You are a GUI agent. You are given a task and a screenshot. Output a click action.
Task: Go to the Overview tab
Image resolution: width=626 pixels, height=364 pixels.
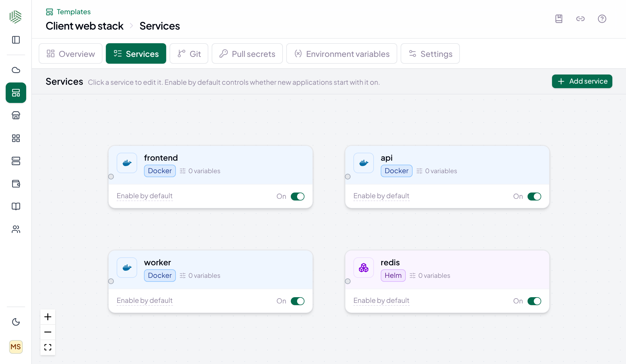pos(71,53)
